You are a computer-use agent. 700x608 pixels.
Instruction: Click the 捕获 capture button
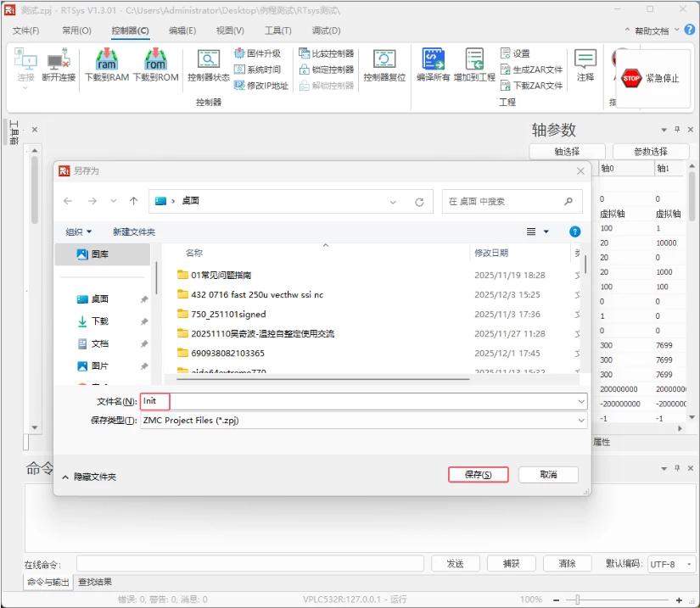[511, 564]
